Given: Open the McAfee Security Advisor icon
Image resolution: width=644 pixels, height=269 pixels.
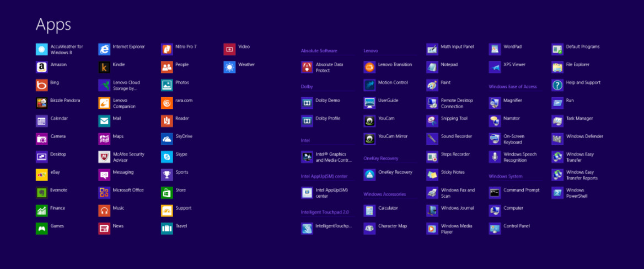Looking at the screenshot, I should [x=104, y=157].
